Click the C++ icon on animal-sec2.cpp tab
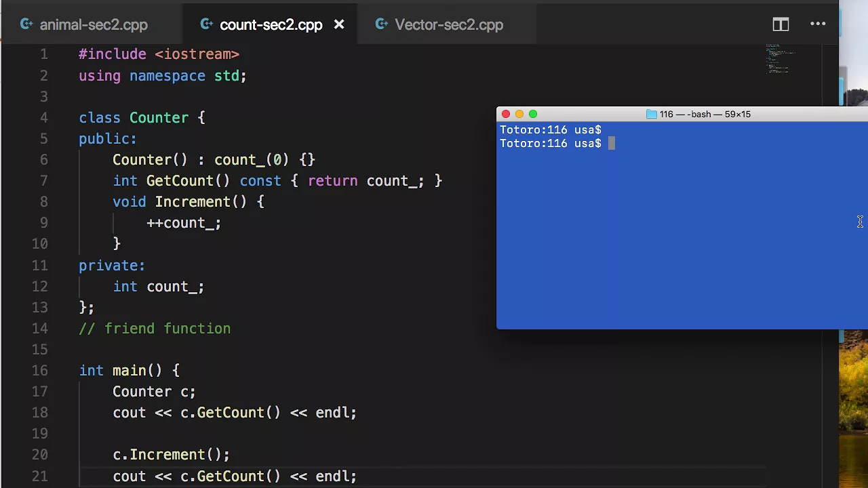Viewport: 868px width, 488px height. click(x=27, y=24)
